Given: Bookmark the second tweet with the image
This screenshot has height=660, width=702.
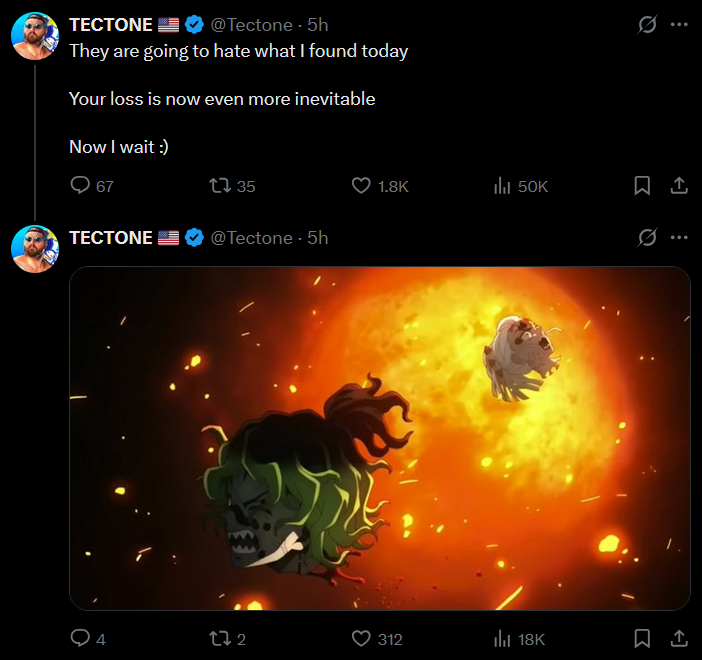Looking at the screenshot, I should [643, 638].
